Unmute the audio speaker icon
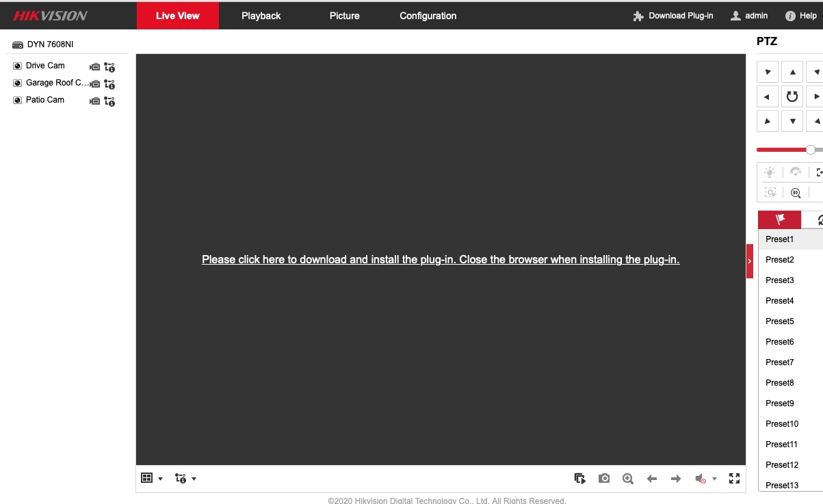 [x=701, y=479]
